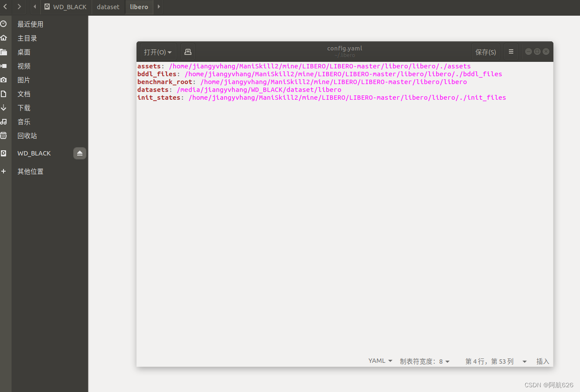Click the downloads arrow icon
580x392 pixels.
3,108
